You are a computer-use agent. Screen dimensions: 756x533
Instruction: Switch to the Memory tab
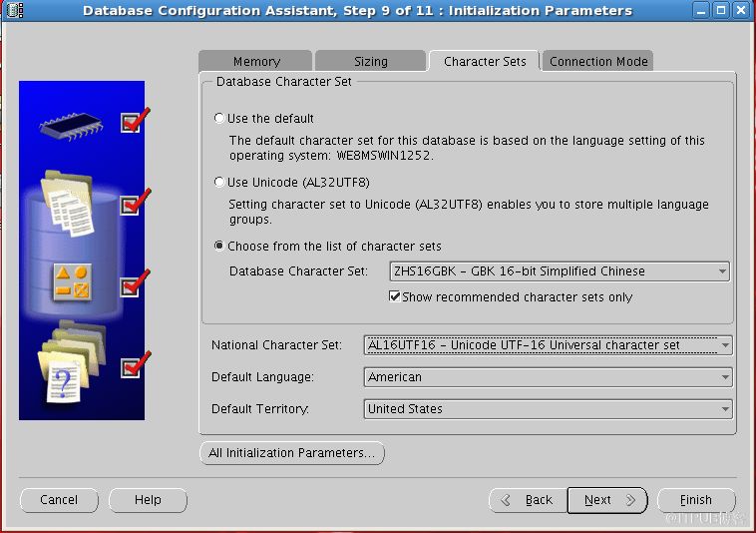coord(256,61)
